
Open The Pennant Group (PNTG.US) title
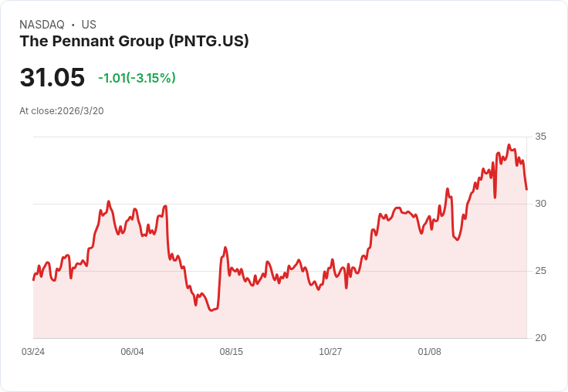[x=134, y=42]
